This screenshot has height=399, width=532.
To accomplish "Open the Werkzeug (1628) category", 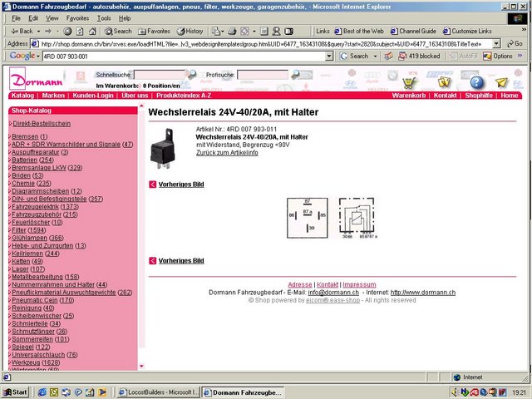I will tap(36, 363).
